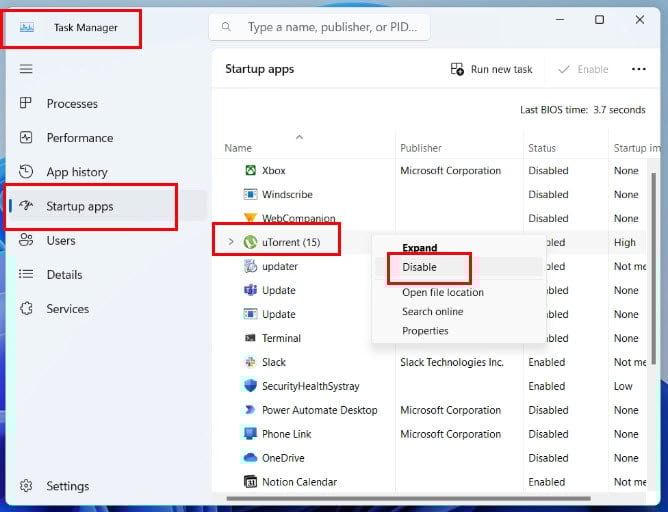Click the Services puzzle icon
The height and width of the screenshot is (512, 668).
(x=26, y=308)
